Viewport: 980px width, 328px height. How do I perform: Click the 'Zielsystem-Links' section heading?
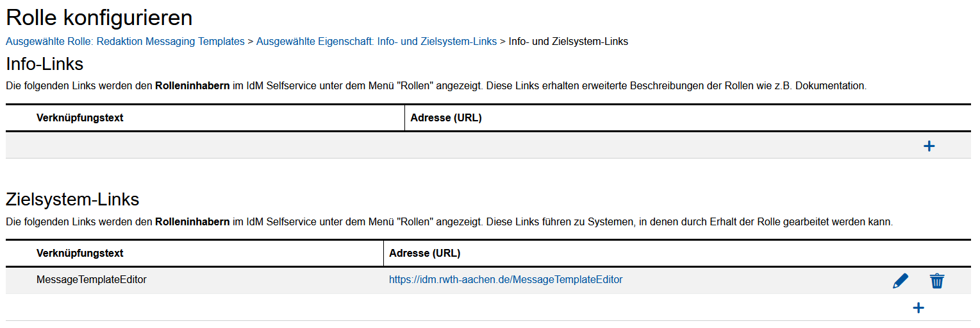72,200
